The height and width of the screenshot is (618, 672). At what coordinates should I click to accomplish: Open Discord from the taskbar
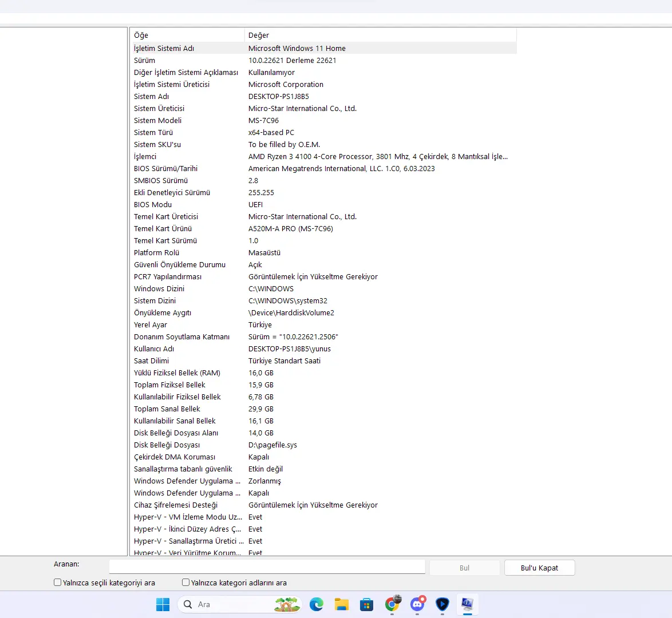click(x=417, y=604)
